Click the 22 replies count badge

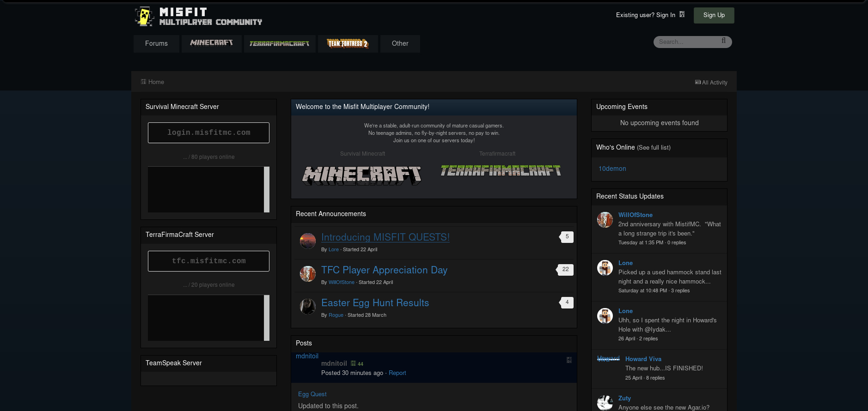tap(565, 270)
